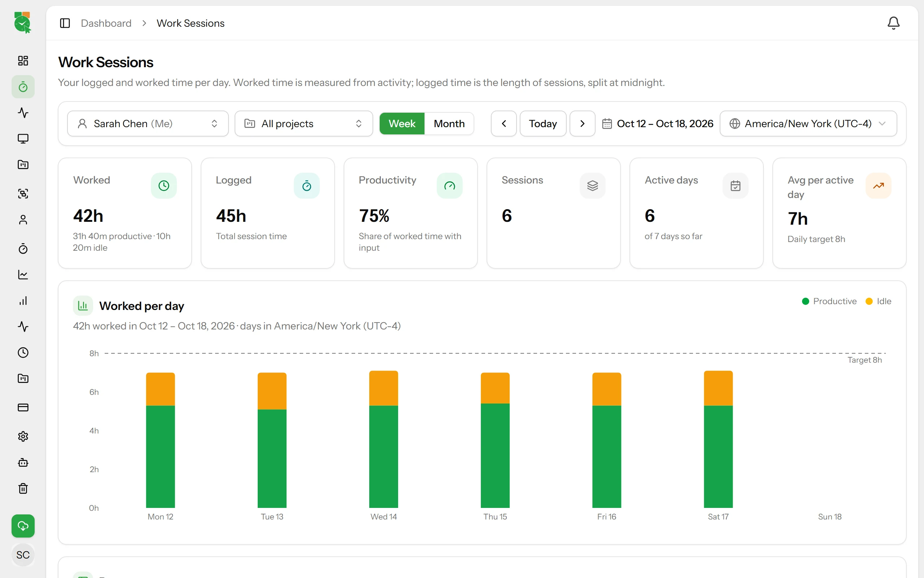Open the face scan icon in sidebar

pyautogui.click(x=23, y=193)
